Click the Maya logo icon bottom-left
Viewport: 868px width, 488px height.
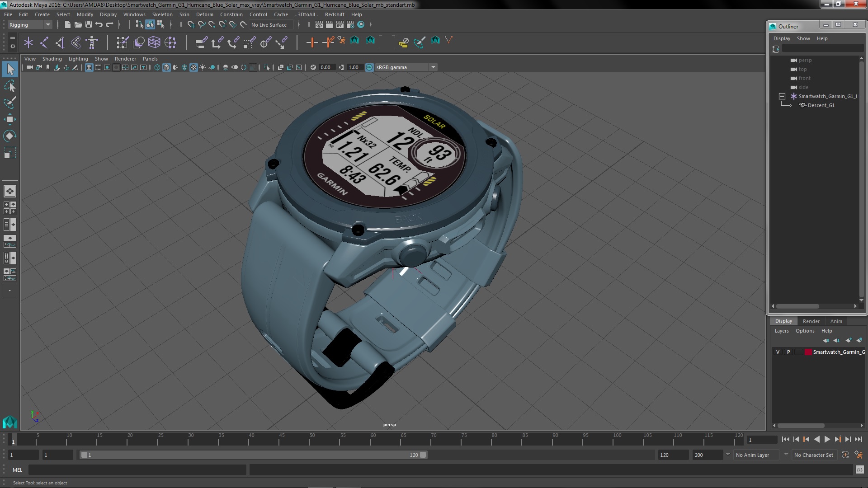[9, 422]
